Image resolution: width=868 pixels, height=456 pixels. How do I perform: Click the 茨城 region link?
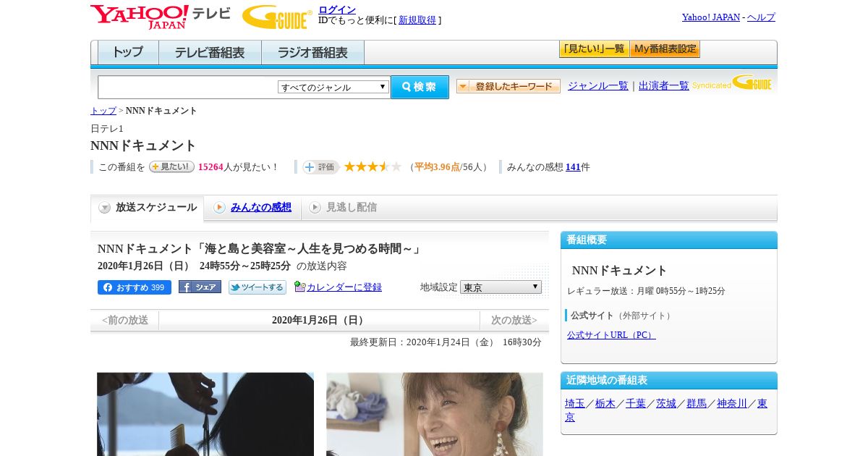666,404
